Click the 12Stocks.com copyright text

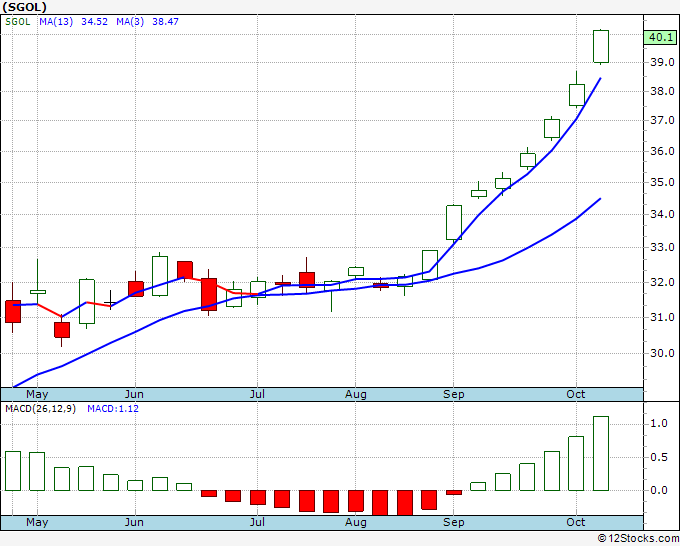click(638, 538)
